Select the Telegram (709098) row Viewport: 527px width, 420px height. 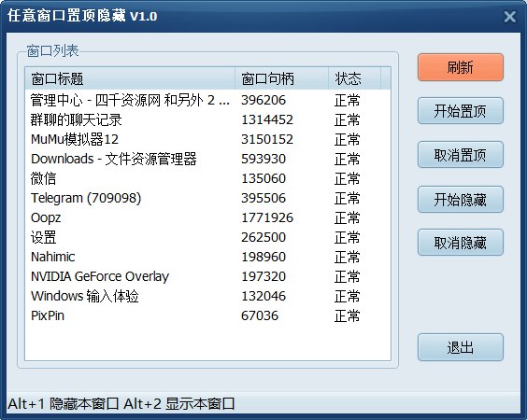coord(207,198)
